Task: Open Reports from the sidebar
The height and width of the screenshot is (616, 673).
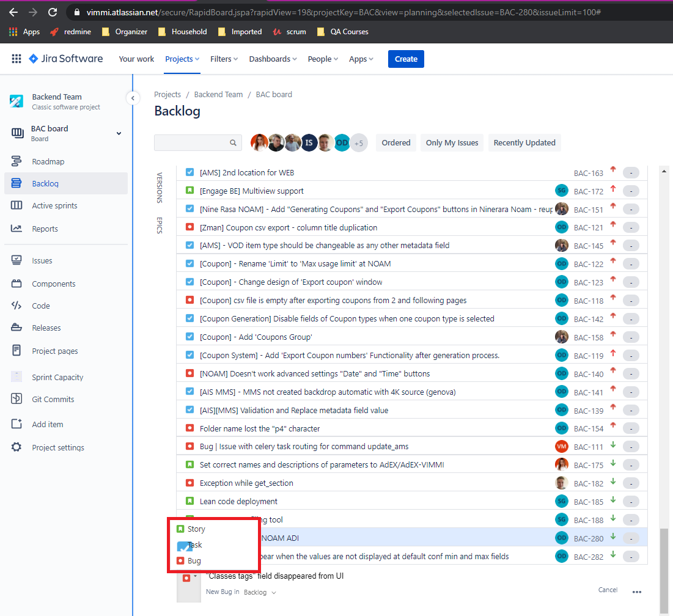Action: [45, 229]
